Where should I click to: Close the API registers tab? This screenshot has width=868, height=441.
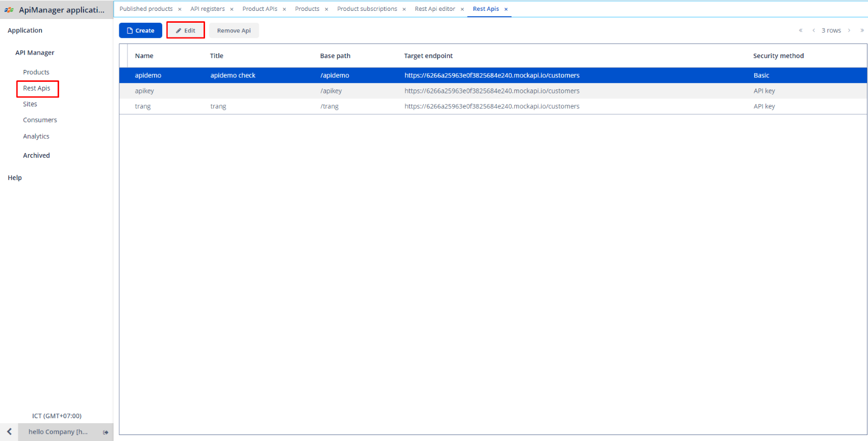(232, 9)
